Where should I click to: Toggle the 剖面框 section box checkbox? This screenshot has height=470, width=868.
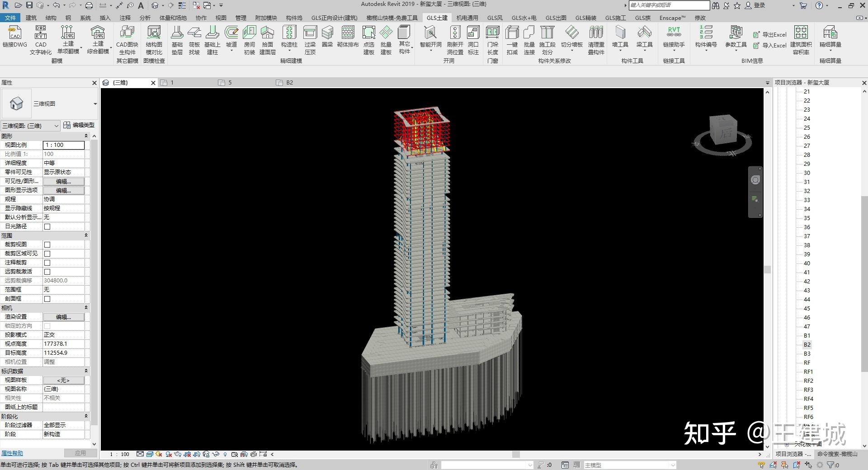tap(47, 299)
